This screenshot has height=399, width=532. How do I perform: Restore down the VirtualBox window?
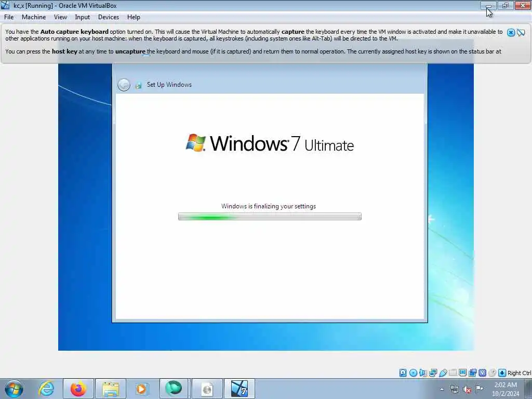point(506,5)
